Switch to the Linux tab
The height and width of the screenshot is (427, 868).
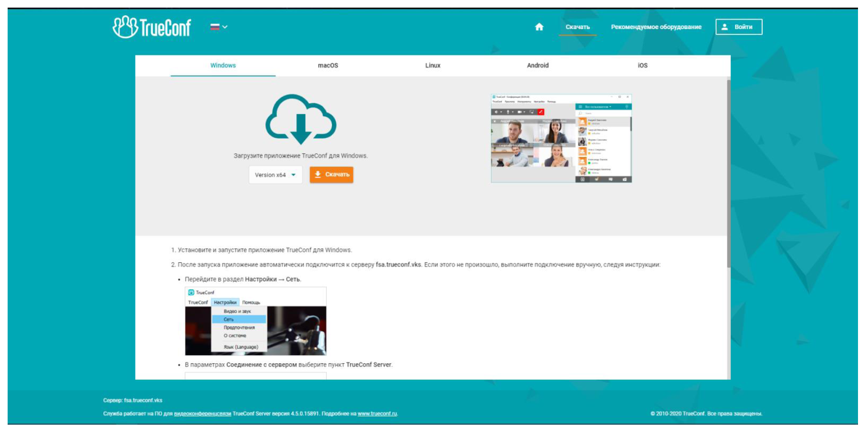(x=433, y=66)
